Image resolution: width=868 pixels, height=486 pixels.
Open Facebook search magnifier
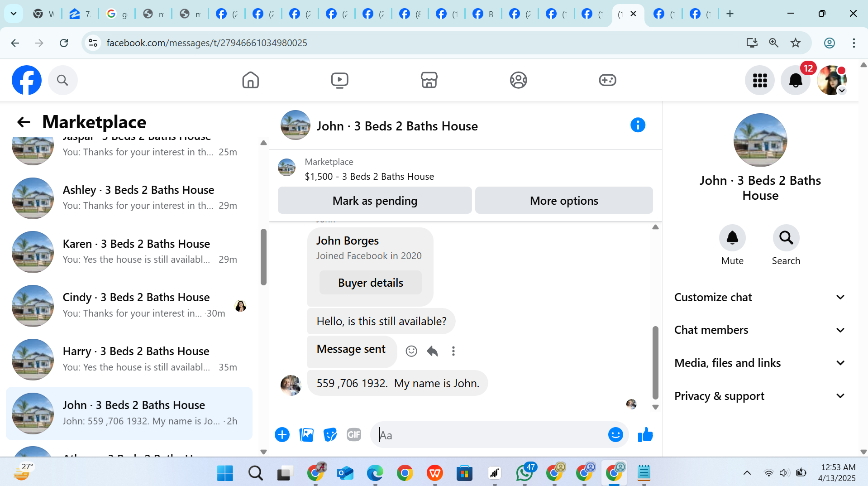(x=62, y=80)
